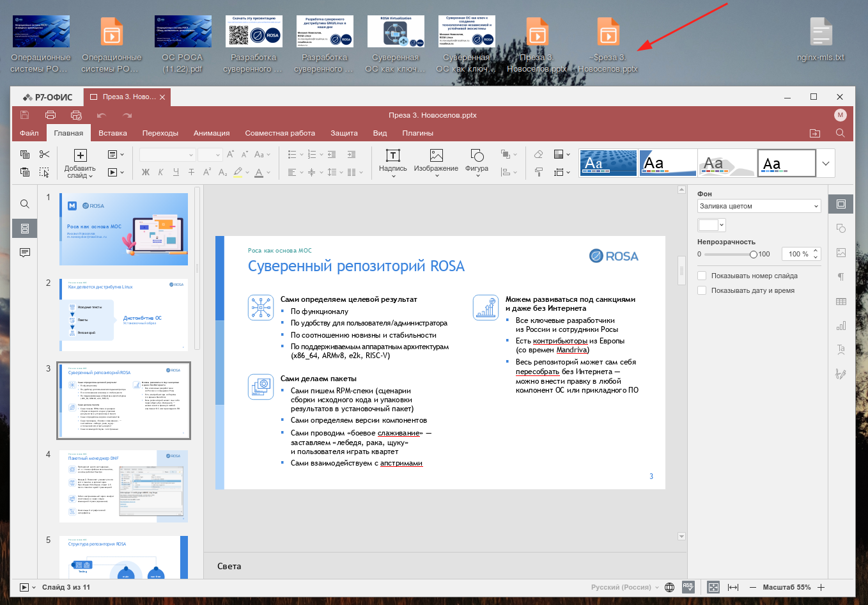Screen dimensions: 868x605
Task: Open Text Art settings in the sidebar
Action: click(x=841, y=349)
